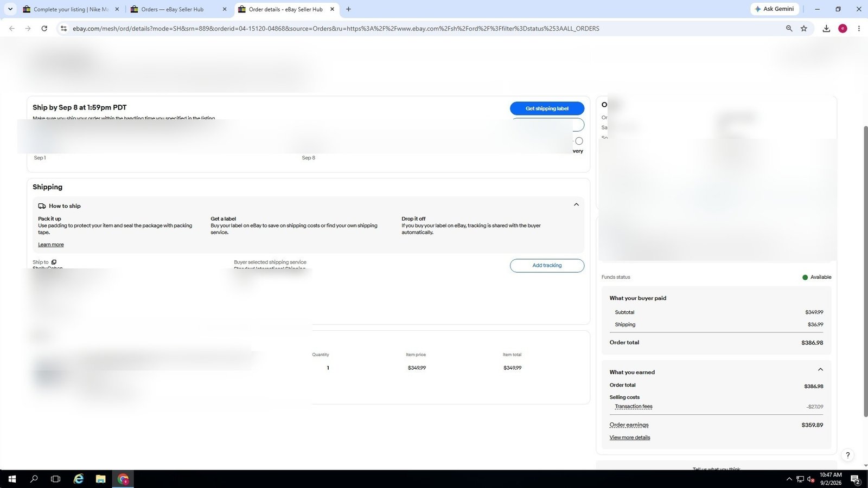Click the page vertical scrollbar
Image resolution: width=868 pixels, height=488 pixels.
pyautogui.click(x=865, y=271)
